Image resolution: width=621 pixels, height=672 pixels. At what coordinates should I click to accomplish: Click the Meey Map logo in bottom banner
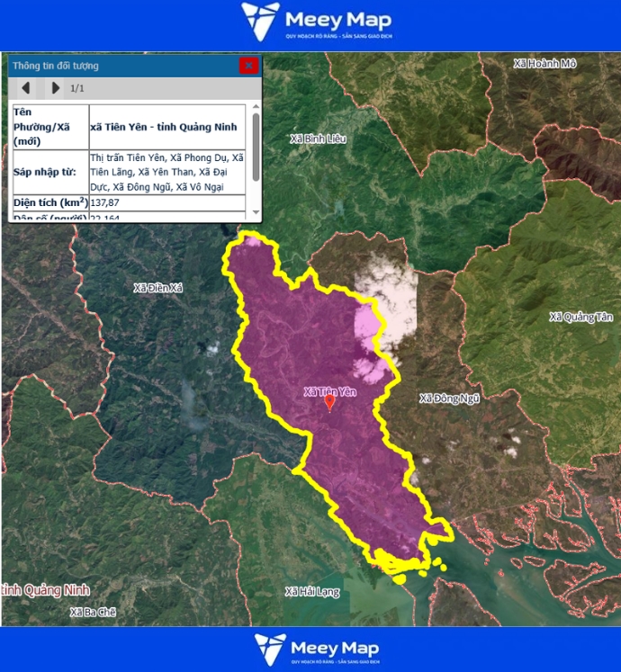click(316, 649)
